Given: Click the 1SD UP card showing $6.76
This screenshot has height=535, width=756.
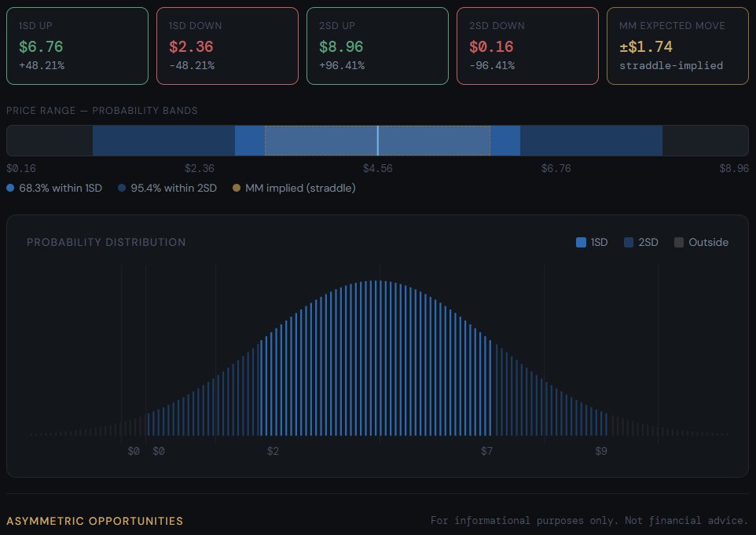Looking at the screenshot, I should pyautogui.click(x=77, y=46).
